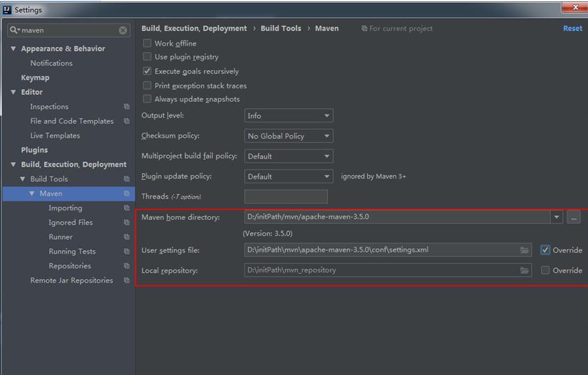This screenshot has width=588, height=375.
Task: Click the '(Version: 3.5.0)' text
Action: pyautogui.click(x=267, y=234)
